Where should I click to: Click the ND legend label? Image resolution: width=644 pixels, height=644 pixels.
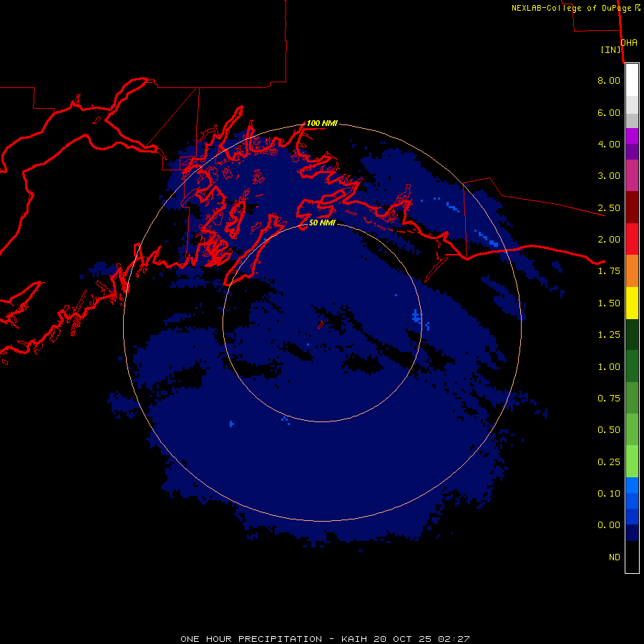pyautogui.click(x=615, y=557)
